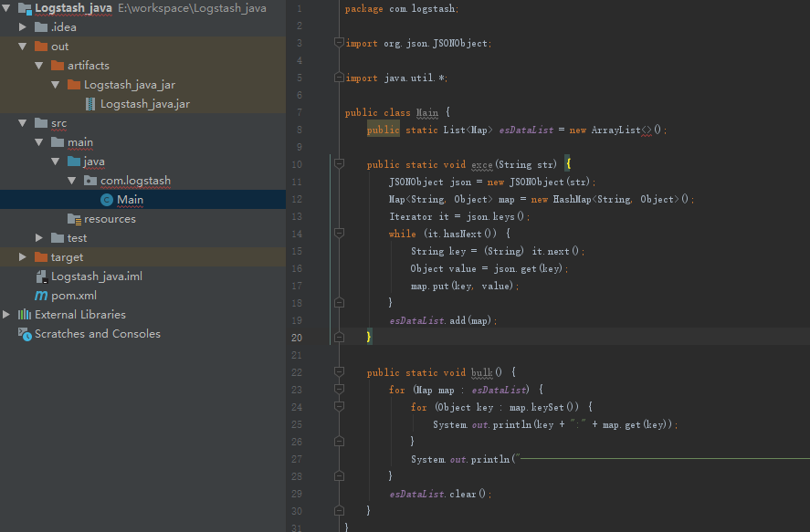Viewport: 810px width, 532px height.
Task: Fold the exce method at line 10
Action: (x=339, y=164)
